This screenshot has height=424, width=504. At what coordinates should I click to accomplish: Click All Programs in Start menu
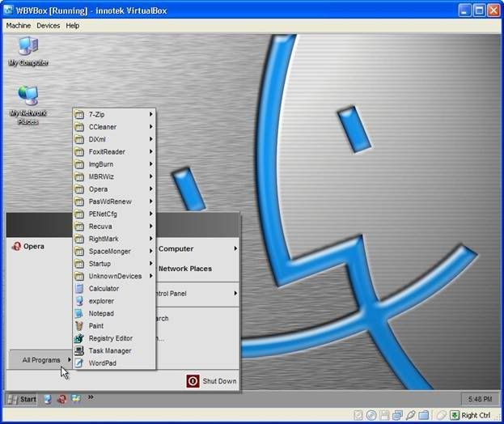40,360
